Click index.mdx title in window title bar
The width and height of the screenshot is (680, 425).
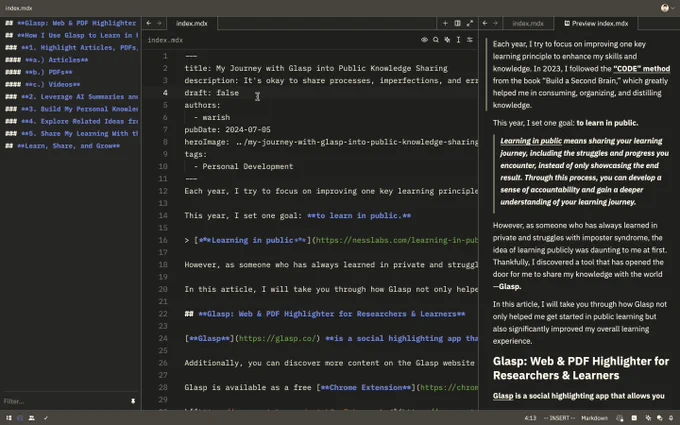(19, 8)
